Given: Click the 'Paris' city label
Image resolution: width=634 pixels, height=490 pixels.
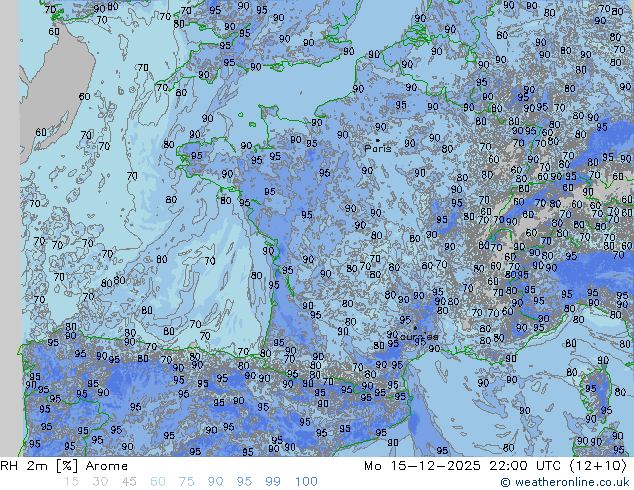Looking at the screenshot, I should pos(378,148).
